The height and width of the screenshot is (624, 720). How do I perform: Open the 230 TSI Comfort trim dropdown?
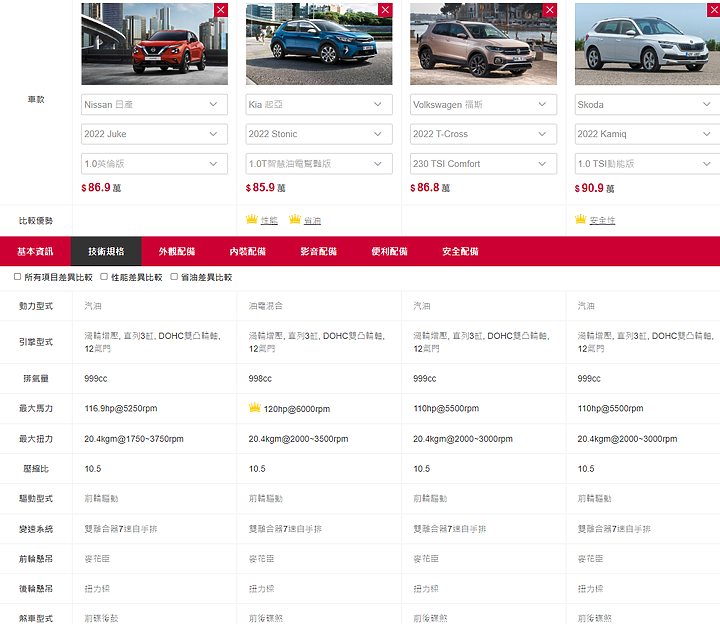(x=483, y=163)
